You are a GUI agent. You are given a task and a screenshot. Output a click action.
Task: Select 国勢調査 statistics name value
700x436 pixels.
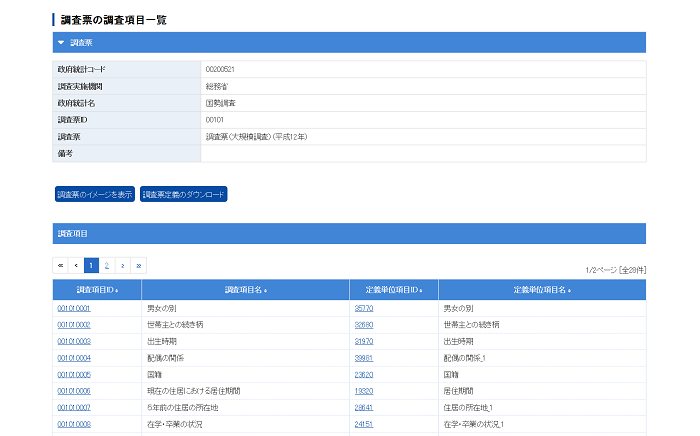coord(221,103)
